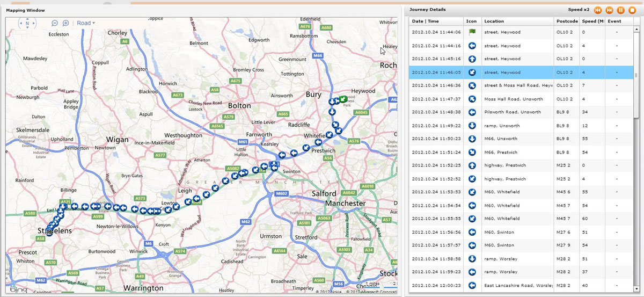The image size is (644, 297).
Task: Click the green start flag marker near Heywood
Action: point(342,99)
